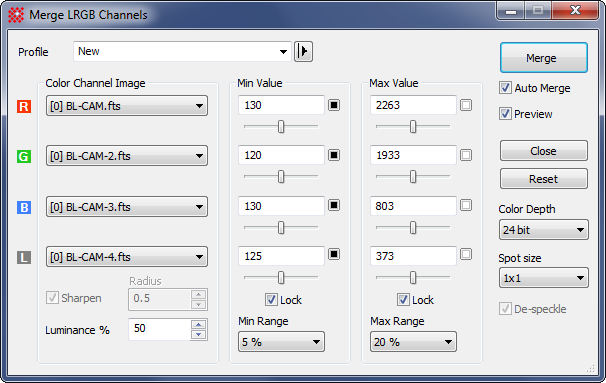Uncheck the Preview checkbox
Viewport: 606px width, 383px height.
505,114
